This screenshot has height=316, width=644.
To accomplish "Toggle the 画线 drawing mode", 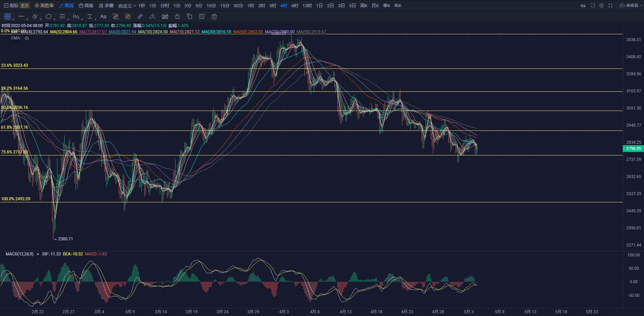I will pyautogui.click(x=66, y=5).
